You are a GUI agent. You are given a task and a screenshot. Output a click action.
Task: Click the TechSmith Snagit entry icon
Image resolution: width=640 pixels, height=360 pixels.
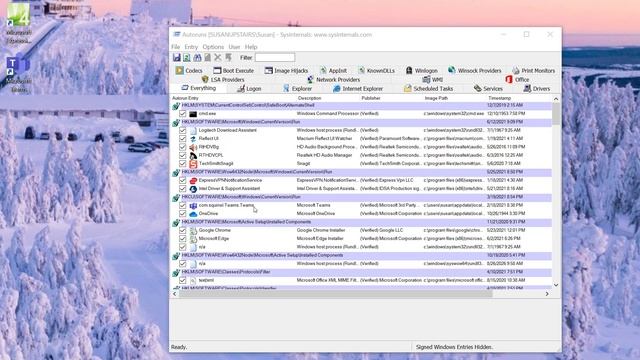193,164
